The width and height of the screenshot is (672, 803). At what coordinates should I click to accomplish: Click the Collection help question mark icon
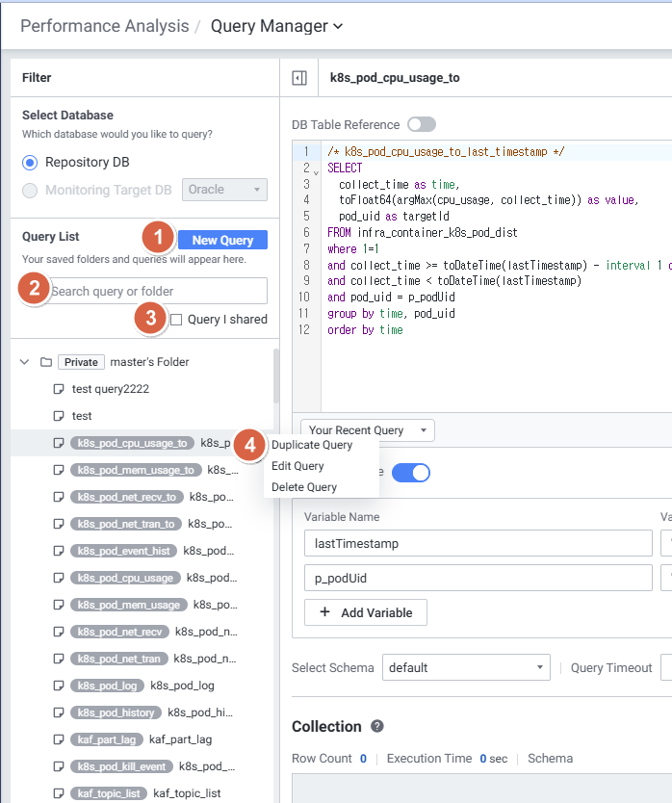tap(377, 727)
